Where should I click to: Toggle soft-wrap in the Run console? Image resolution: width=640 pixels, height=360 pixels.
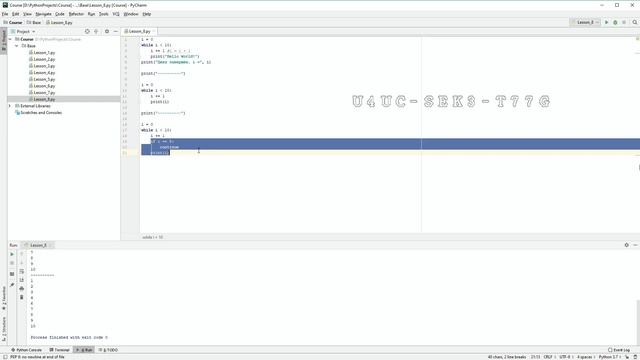[x=22, y=271]
